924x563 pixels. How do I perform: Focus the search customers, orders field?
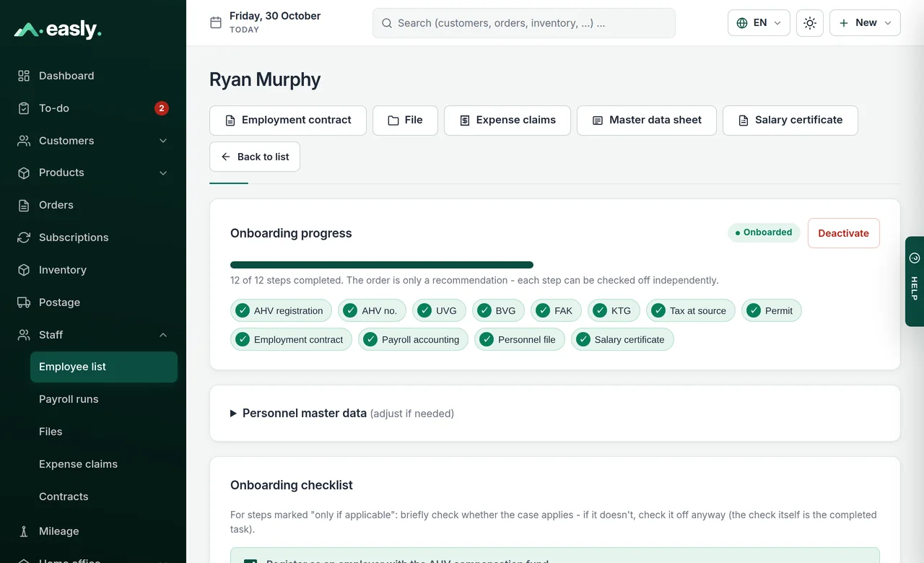point(524,23)
